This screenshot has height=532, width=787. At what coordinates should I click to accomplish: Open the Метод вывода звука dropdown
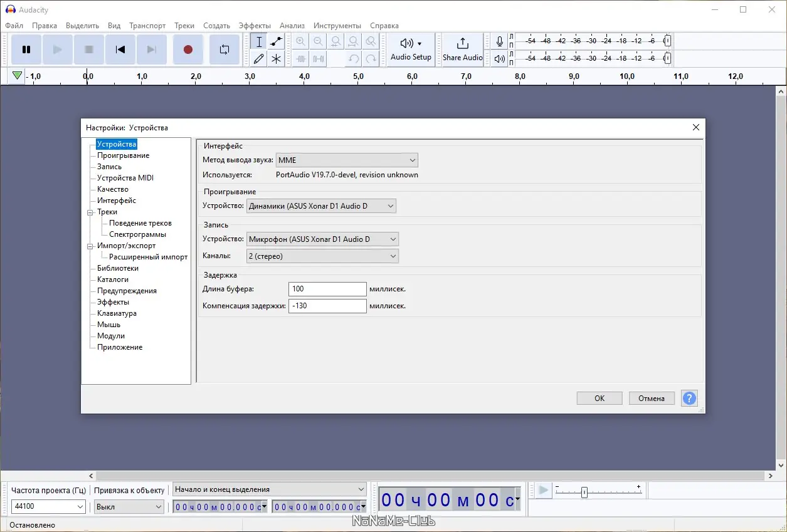pos(347,160)
